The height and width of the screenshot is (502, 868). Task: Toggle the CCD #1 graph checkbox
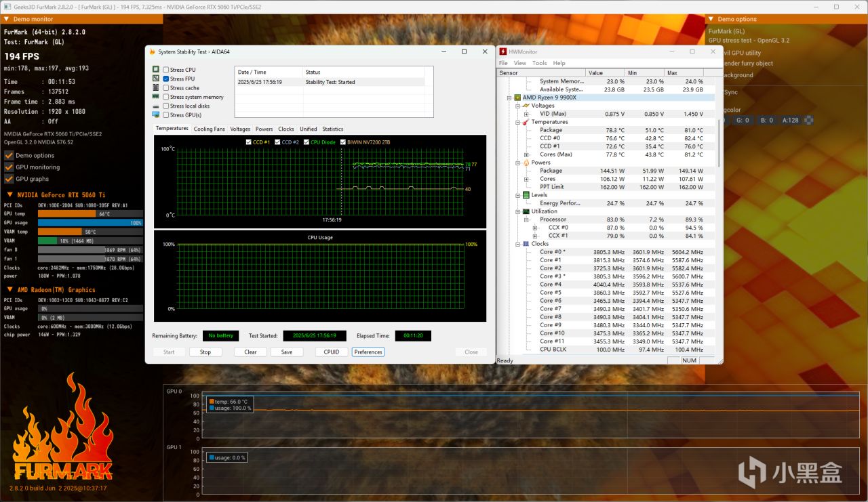pos(249,142)
